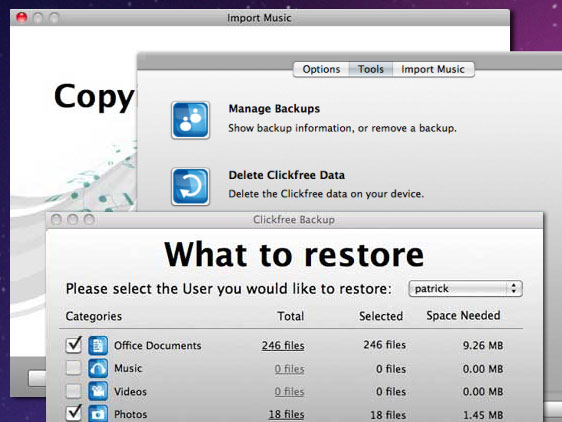This screenshot has width=562, height=422.
Task: Enable the Music checkbox
Action: (73, 368)
